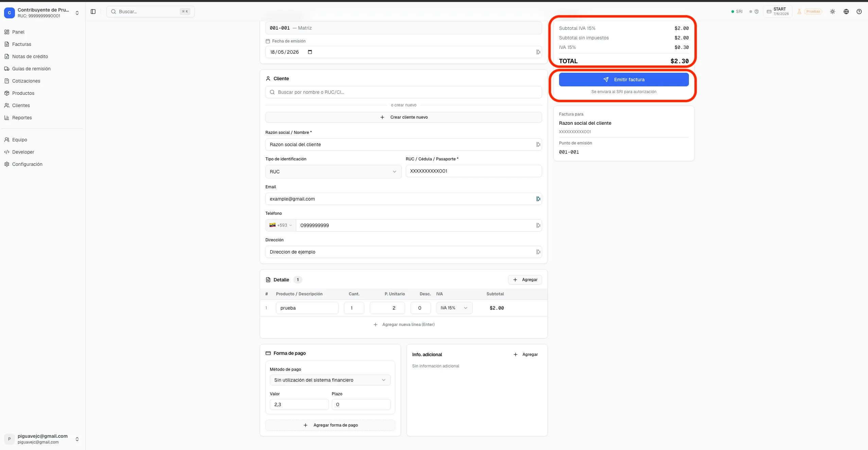Click Crear cliente nuevo button

(403, 117)
